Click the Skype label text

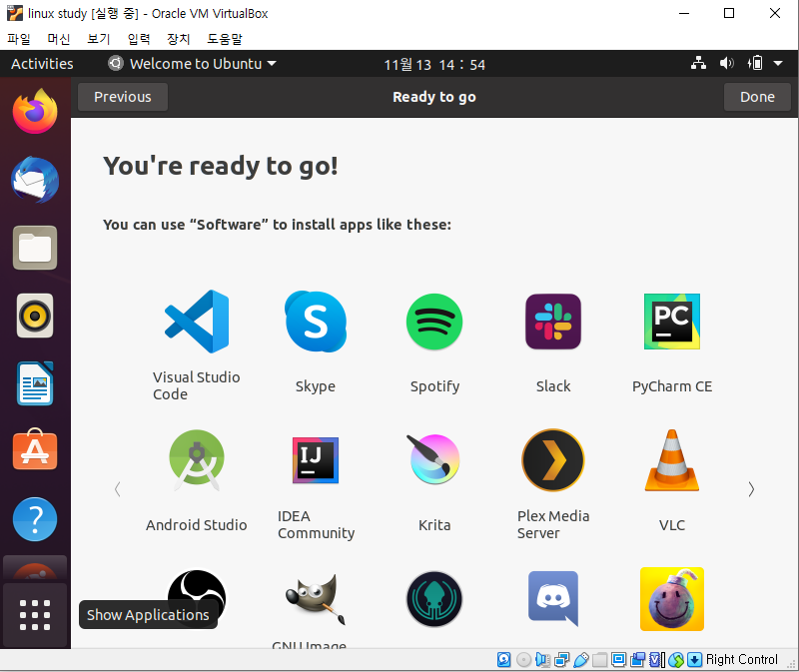316,386
